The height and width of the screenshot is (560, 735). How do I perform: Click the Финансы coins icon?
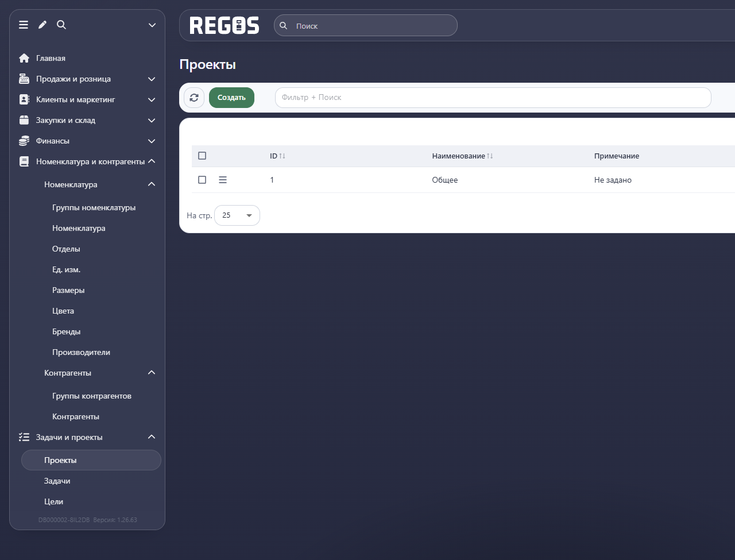(24, 141)
